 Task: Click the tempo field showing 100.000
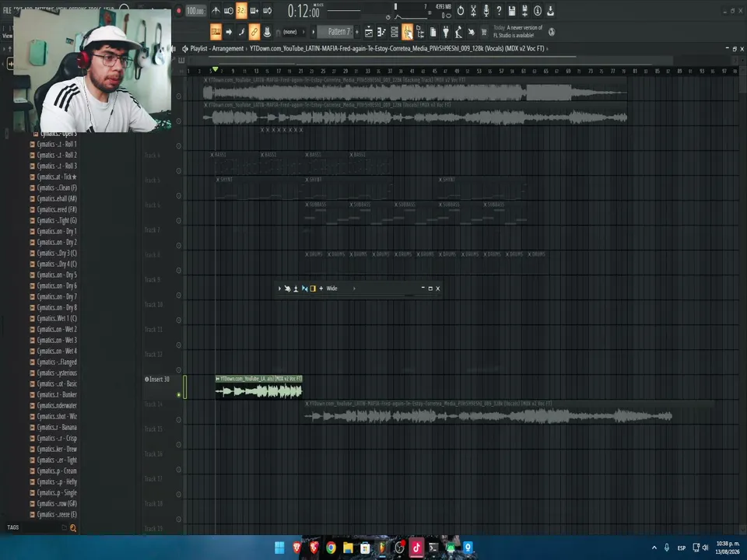pos(195,10)
